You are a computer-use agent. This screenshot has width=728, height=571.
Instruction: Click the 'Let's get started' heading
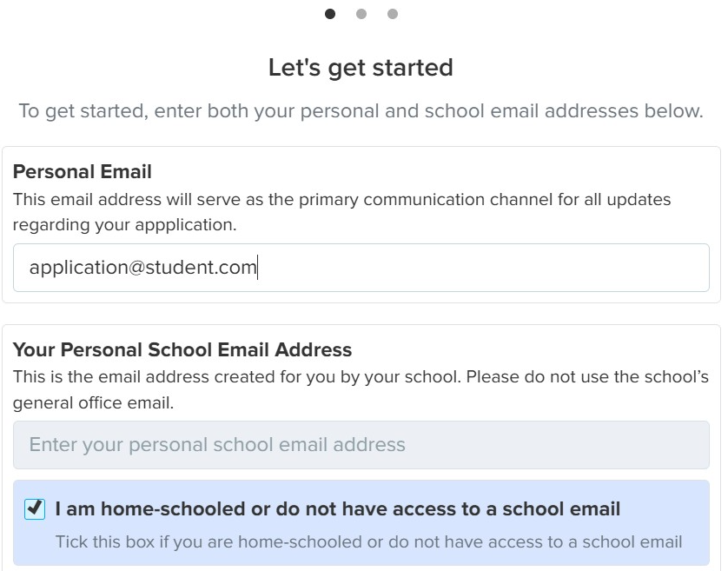coord(361,68)
